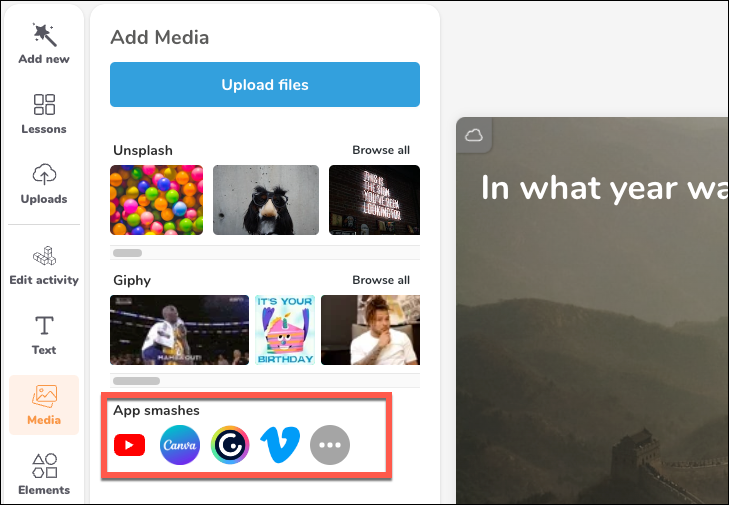Select the Text tool in sidebar
The height and width of the screenshot is (505, 729).
point(44,335)
